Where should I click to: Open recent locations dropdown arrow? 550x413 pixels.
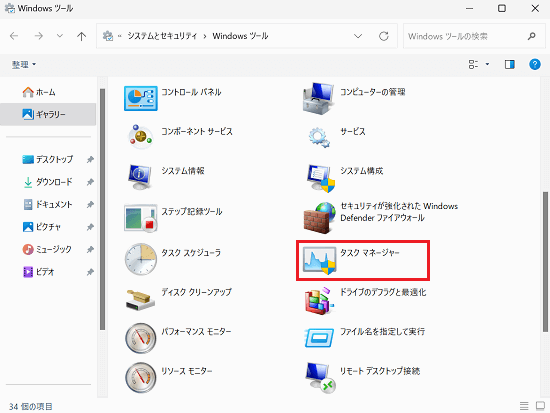click(60, 36)
